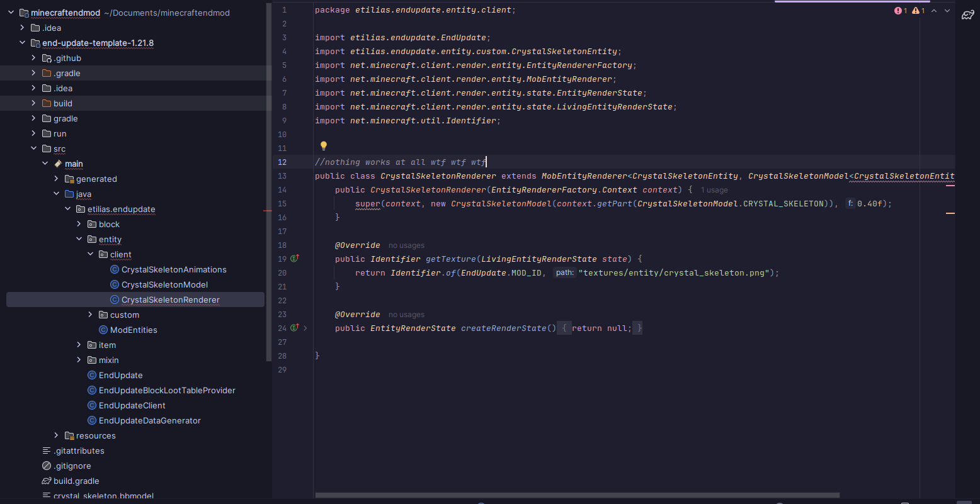Collapse the client package node
980x504 pixels.
click(90, 254)
